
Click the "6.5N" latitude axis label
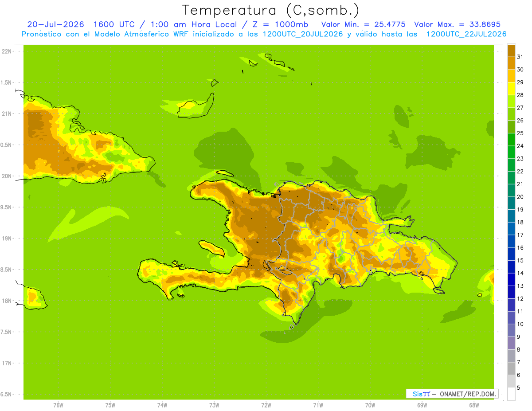(6, 394)
